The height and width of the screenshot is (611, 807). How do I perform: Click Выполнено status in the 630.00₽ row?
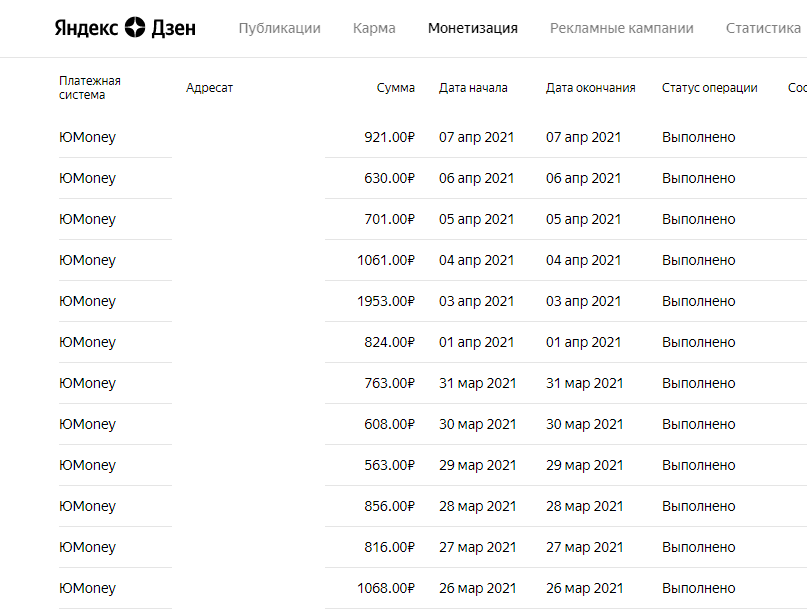click(x=698, y=178)
